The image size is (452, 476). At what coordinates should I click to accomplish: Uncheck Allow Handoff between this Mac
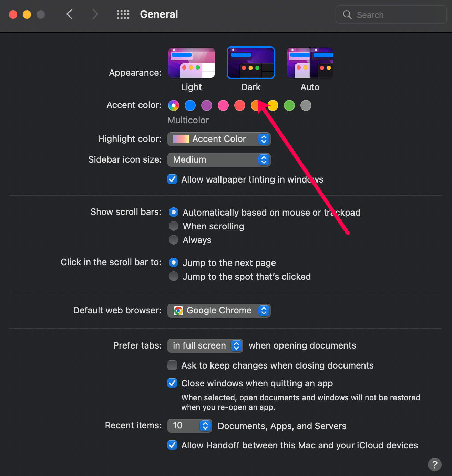point(172,445)
